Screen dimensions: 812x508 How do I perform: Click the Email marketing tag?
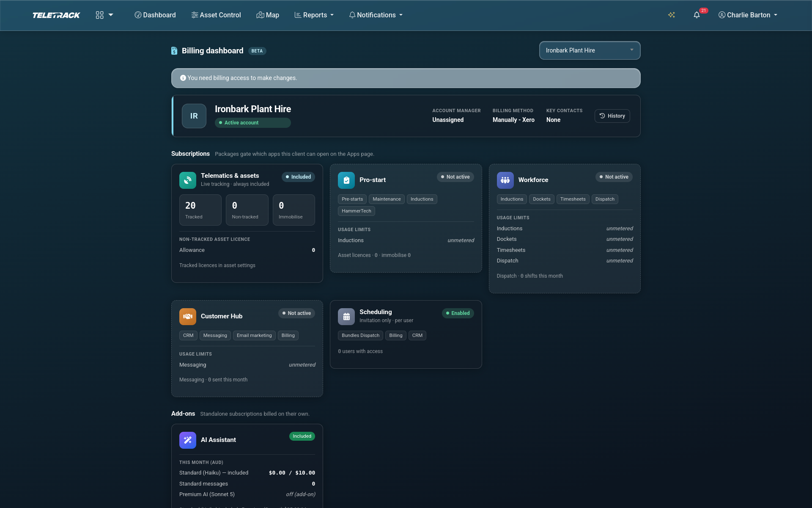pos(254,335)
